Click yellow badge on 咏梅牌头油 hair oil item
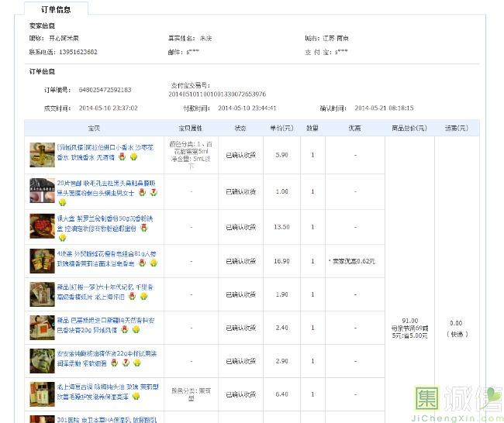The width and height of the screenshot is (504, 423). click(136, 396)
